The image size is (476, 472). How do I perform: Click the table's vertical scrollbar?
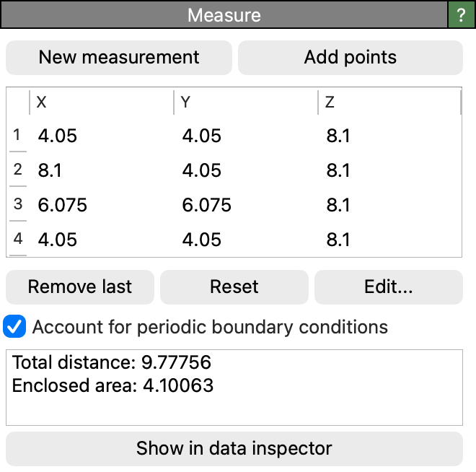[x=461, y=102]
